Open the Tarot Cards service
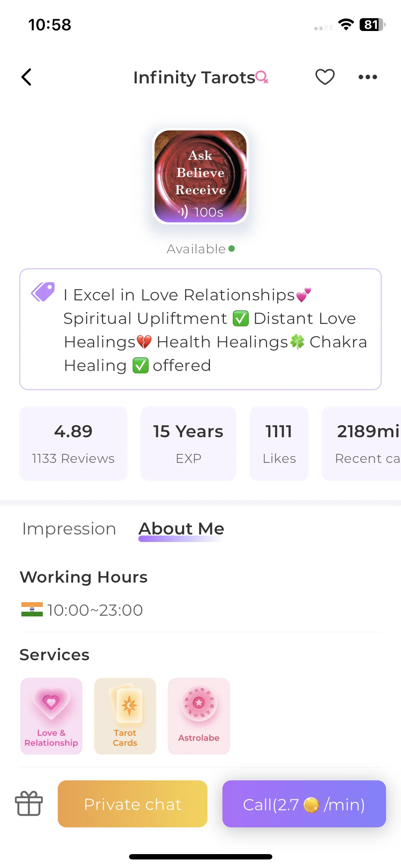This screenshot has height=868, width=401. [125, 716]
